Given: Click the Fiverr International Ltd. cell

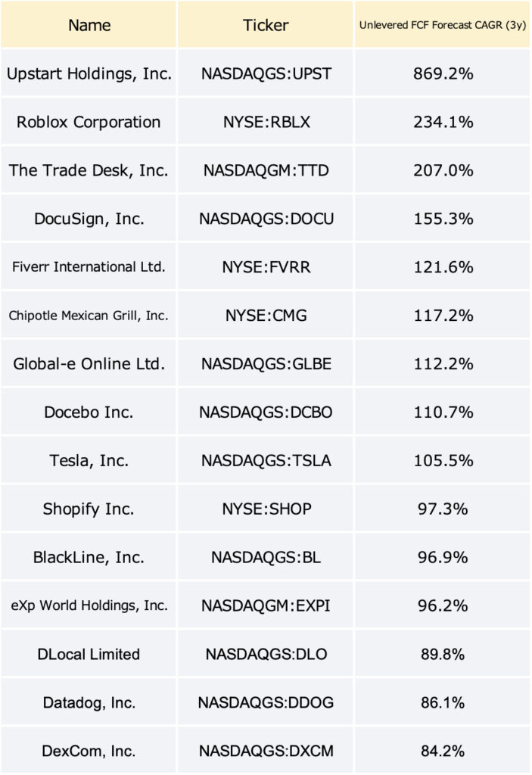Looking at the screenshot, I should [89, 267].
